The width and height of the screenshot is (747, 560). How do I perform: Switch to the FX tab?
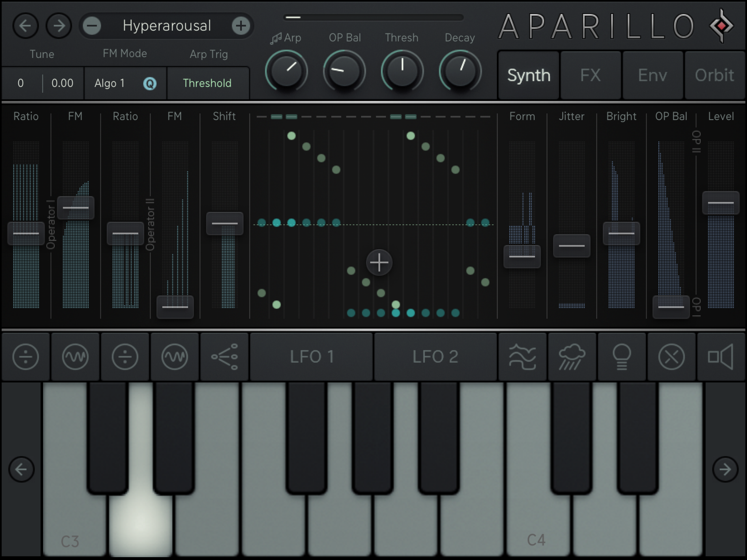pyautogui.click(x=590, y=75)
